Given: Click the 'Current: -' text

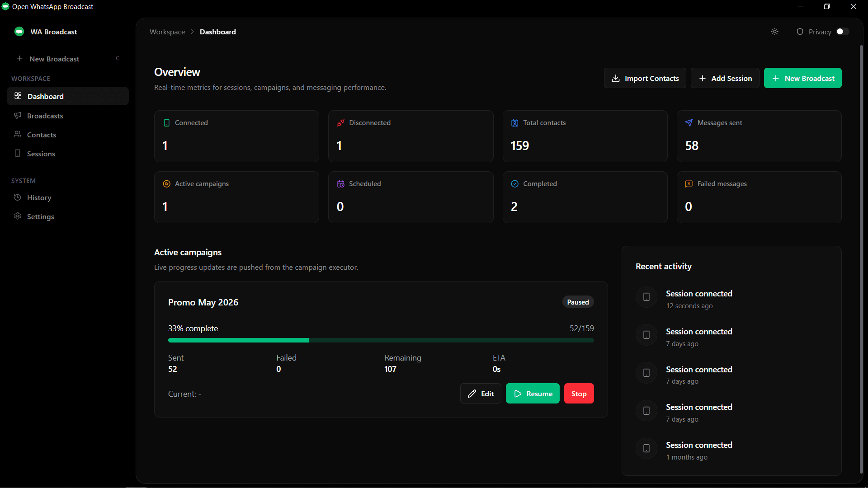Looking at the screenshot, I should point(185,394).
